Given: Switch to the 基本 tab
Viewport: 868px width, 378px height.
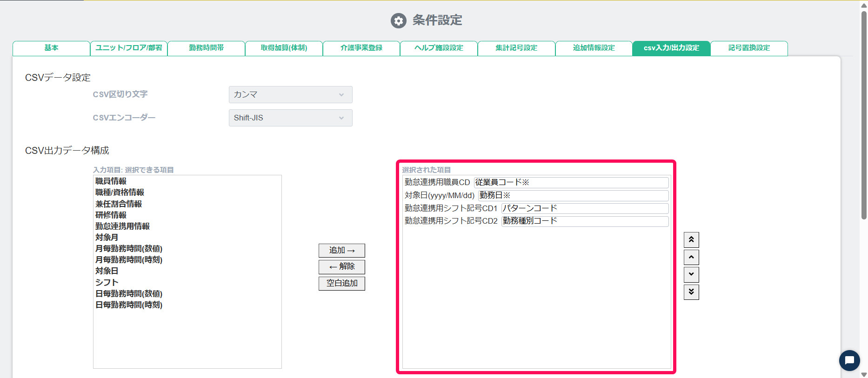Looking at the screenshot, I should tap(51, 48).
